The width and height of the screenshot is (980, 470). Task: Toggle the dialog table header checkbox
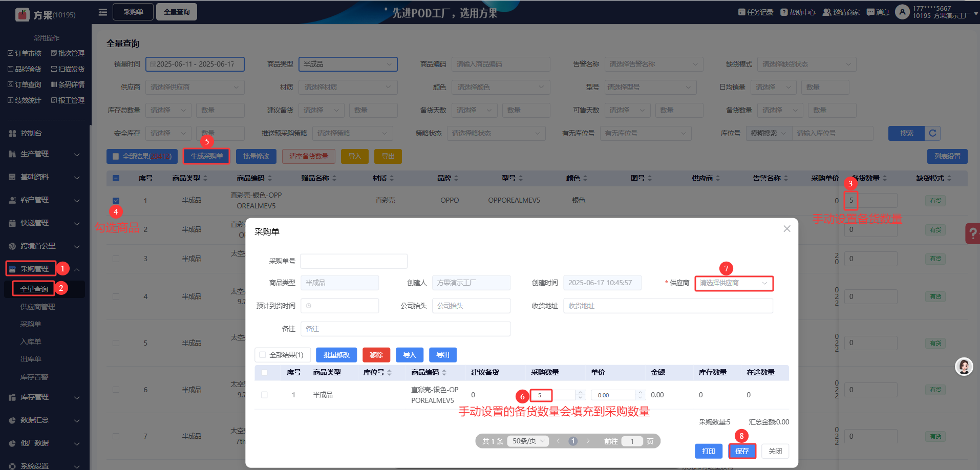(x=264, y=372)
